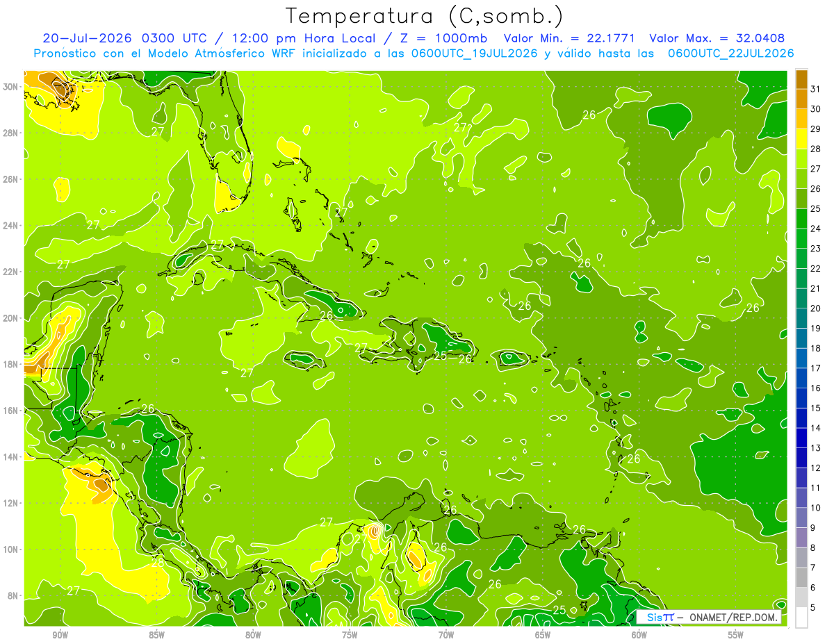Click the ONAMET/REP.DOM. credit label

pos(735,617)
